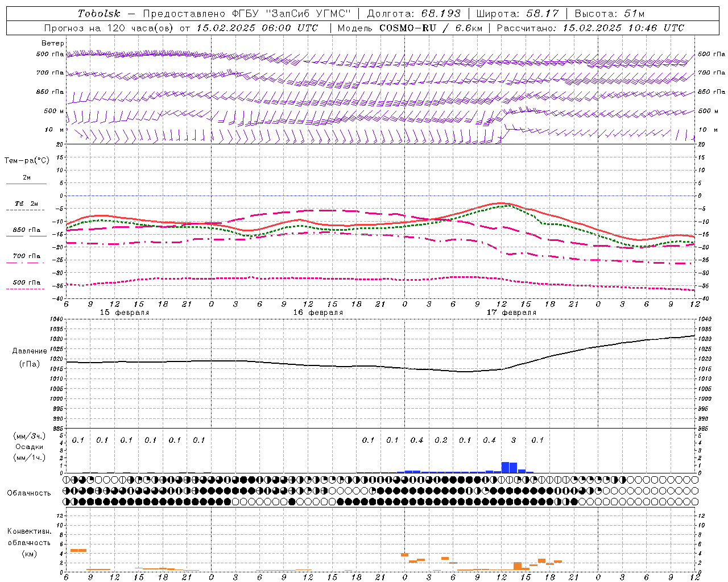
Task: Click the 'Модель COSMO-RU / 6.6км' model label
Action: coord(409,28)
